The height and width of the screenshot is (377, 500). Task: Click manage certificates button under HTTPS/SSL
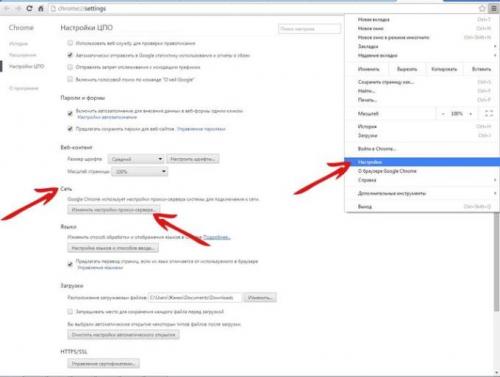103,363
